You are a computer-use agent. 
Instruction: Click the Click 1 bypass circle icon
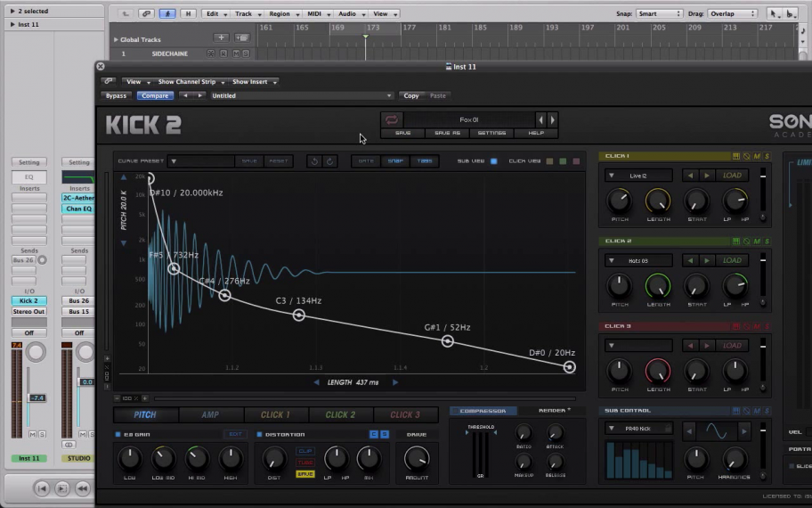pyautogui.click(x=746, y=156)
